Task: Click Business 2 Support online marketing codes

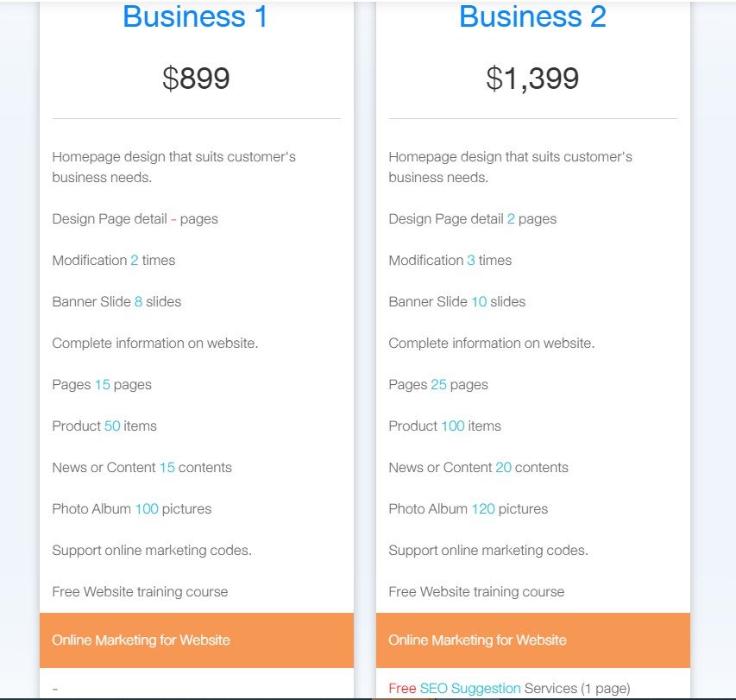Action: pyautogui.click(x=488, y=550)
